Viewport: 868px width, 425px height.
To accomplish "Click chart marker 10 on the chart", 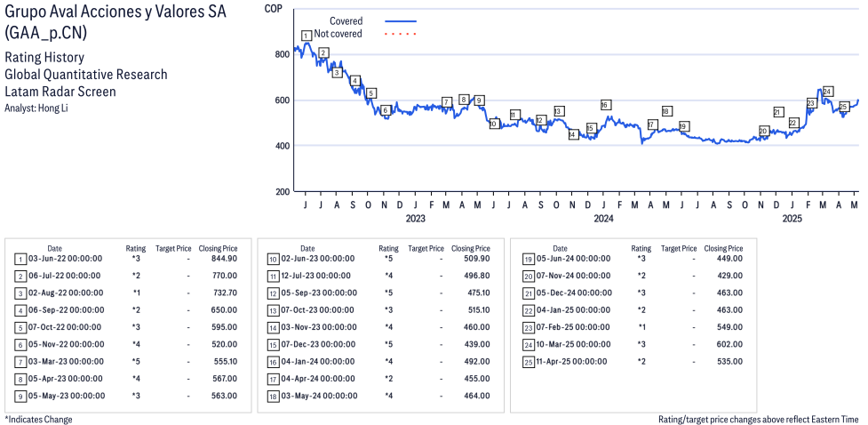I will pos(494,124).
